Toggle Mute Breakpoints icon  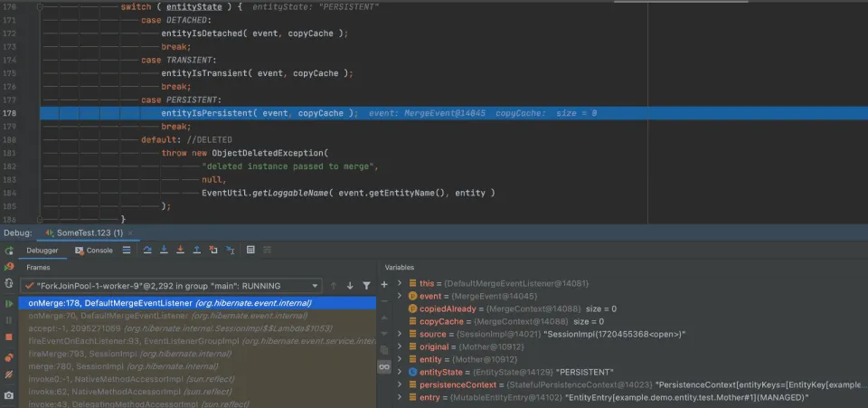[x=9, y=375]
